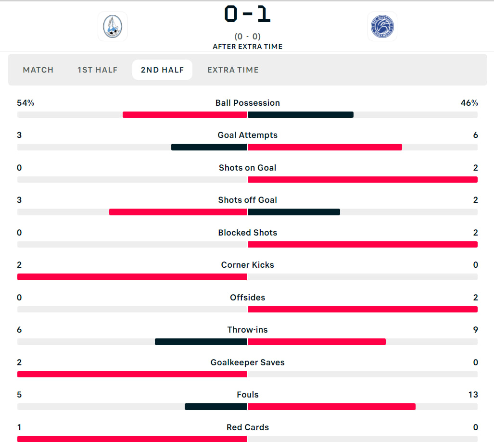
Task: Open the 1ST HALF statistics tab
Action: (x=98, y=70)
